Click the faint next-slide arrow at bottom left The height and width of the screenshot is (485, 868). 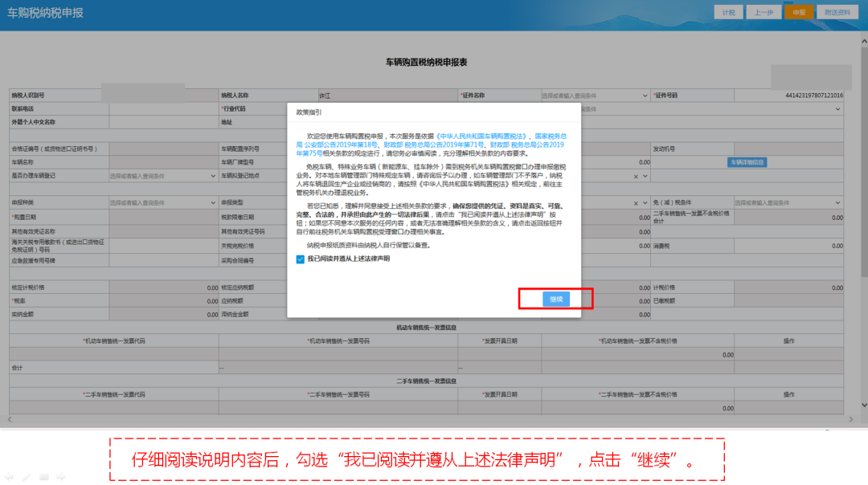(x=61, y=477)
